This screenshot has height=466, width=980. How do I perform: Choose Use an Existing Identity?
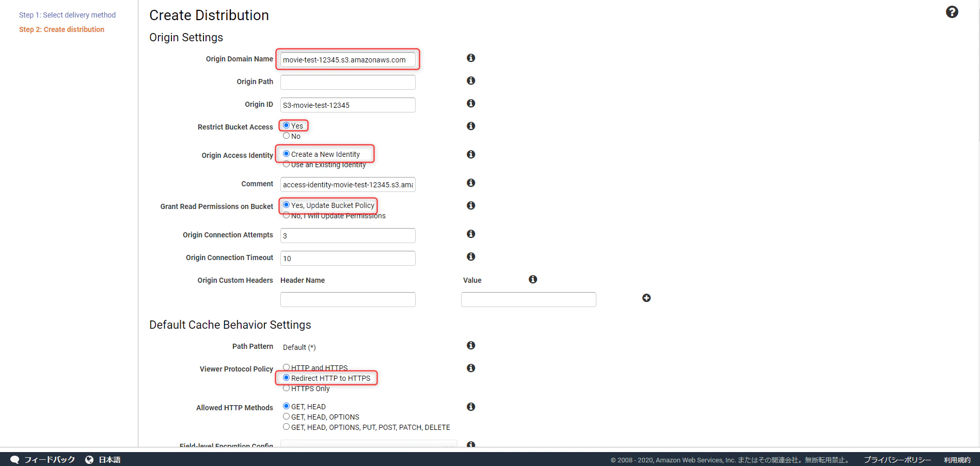286,164
